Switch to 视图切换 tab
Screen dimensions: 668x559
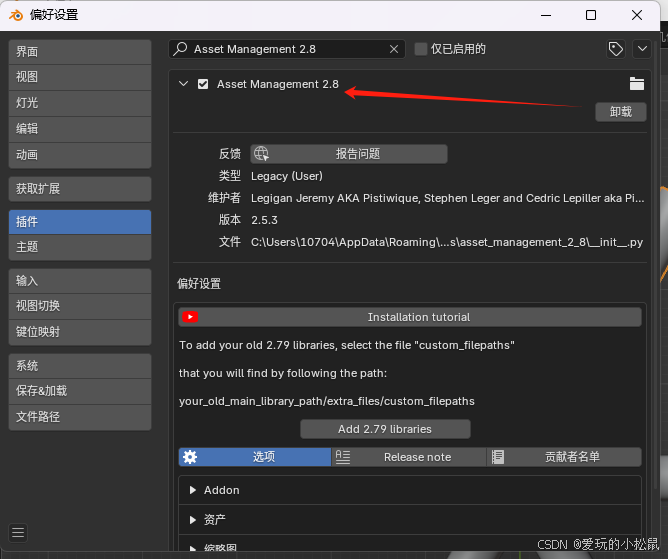pyautogui.click(x=80, y=306)
